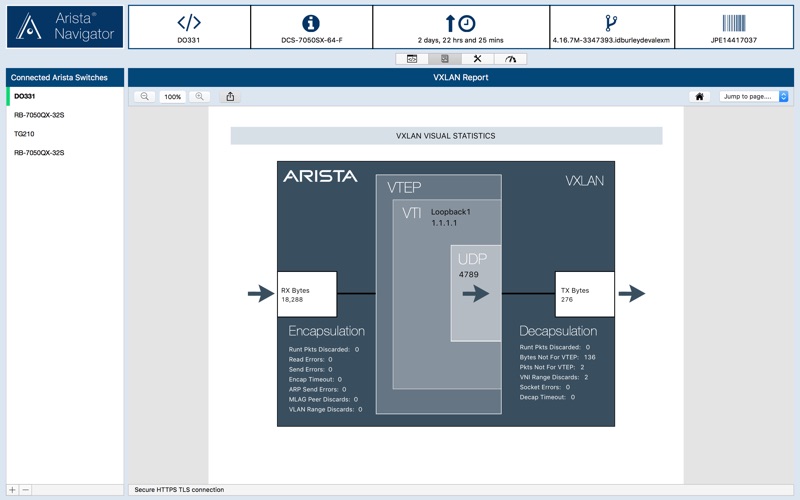This screenshot has width=800, height=500.
Task: Click the Decap Timeout row
Action: [x=547, y=397]
